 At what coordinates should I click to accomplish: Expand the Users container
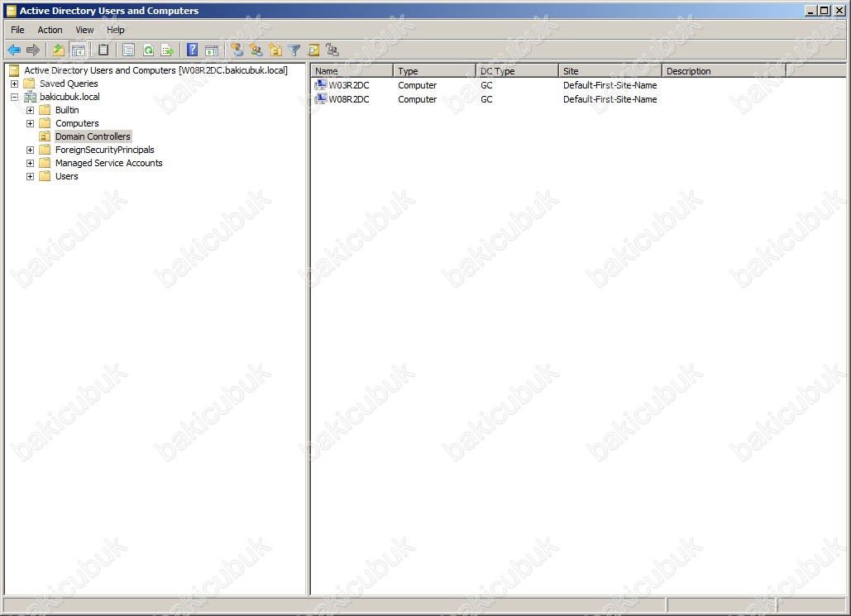pos(31,176)
